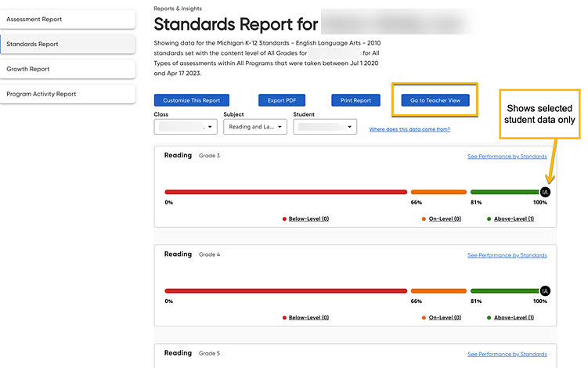Click the 66% label in Grade 3
Screen dimensions: 588x368
click(417, 203)
